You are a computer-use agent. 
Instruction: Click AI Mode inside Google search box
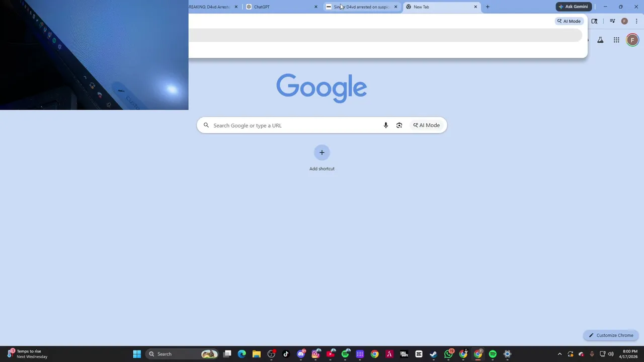[x=426, y=125]
